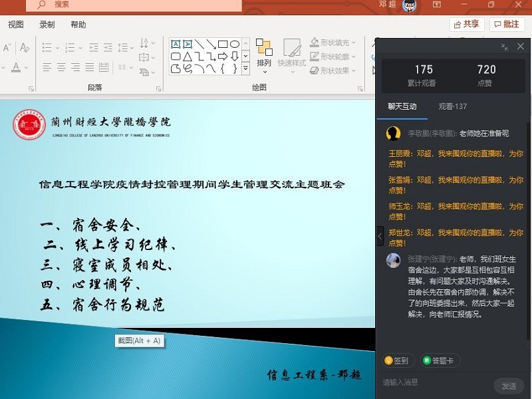Select the oval shape in the shapes gallery
This screenshot has height=399, width=532.
235,45
